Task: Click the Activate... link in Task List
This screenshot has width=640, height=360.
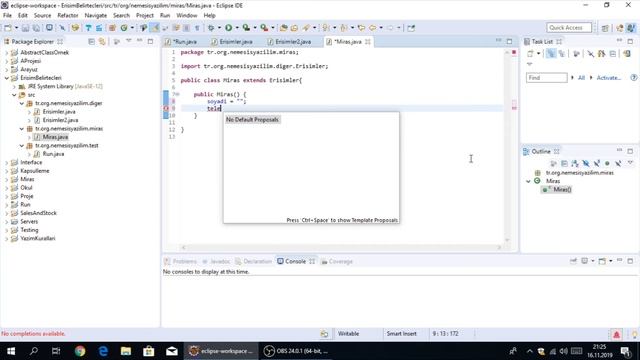Action: pos(609,78)
